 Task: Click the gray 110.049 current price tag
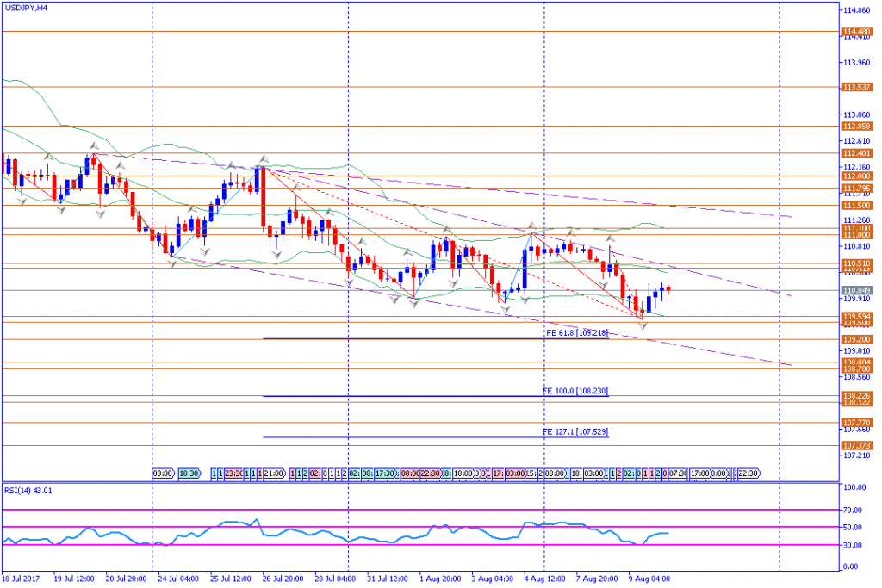coord(855,291)
